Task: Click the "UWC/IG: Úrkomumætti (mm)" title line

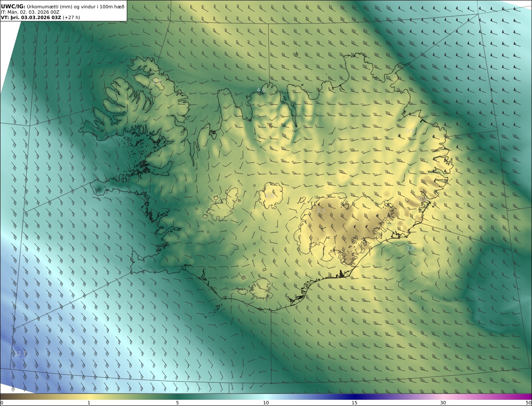Action: pos(62,6)
